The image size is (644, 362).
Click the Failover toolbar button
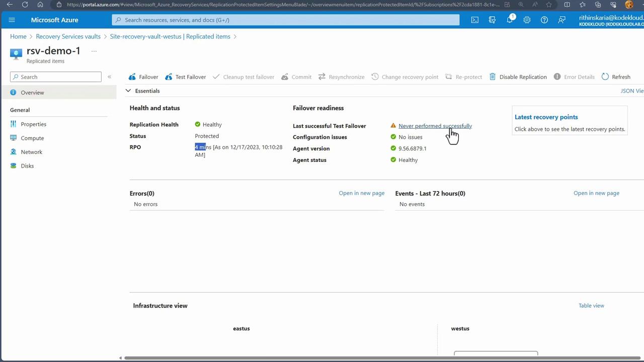point(143,77)
